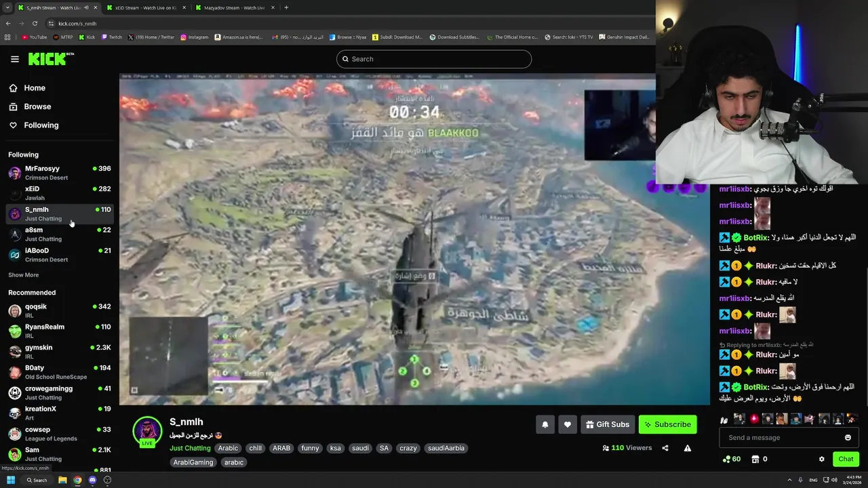
Task: Click the Gift Subs button
Action: coord(608,424)
